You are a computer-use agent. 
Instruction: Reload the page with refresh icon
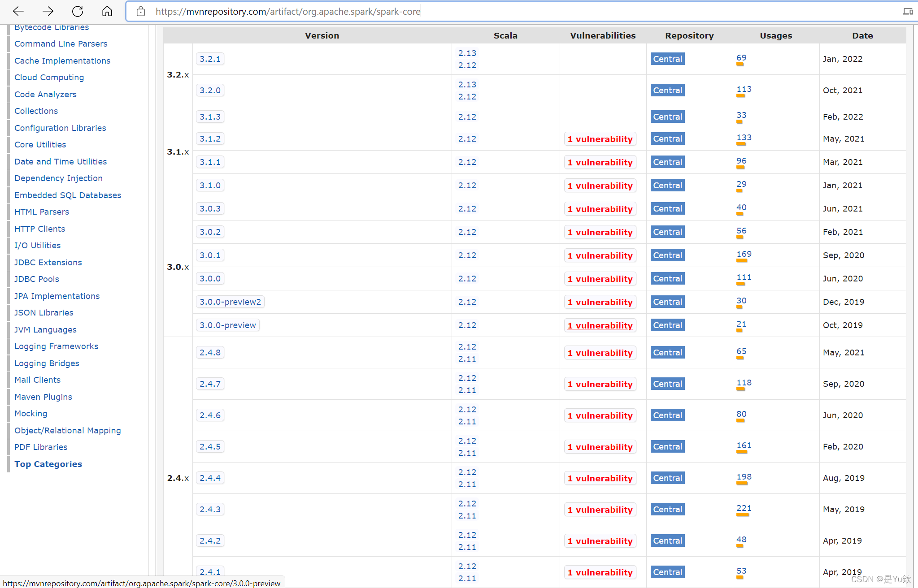(x=78, y=11)
